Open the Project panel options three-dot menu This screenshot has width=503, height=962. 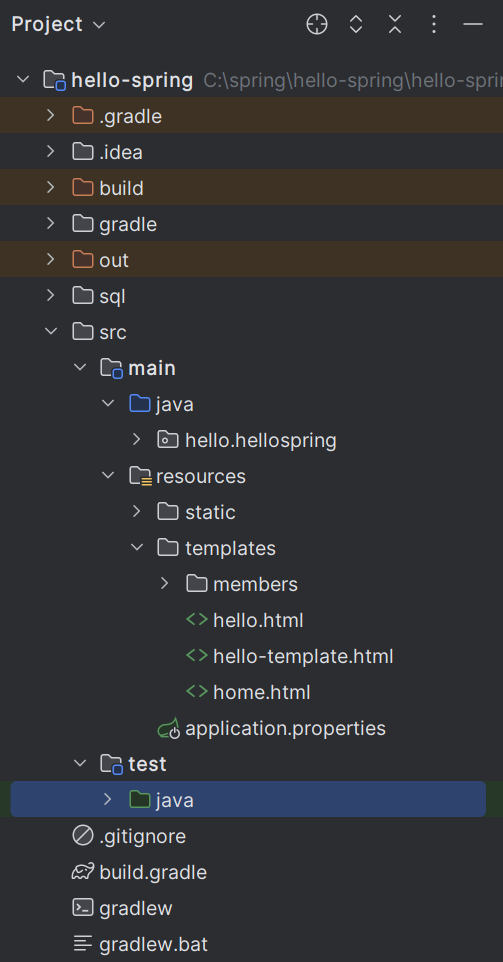tap(434, 25)
